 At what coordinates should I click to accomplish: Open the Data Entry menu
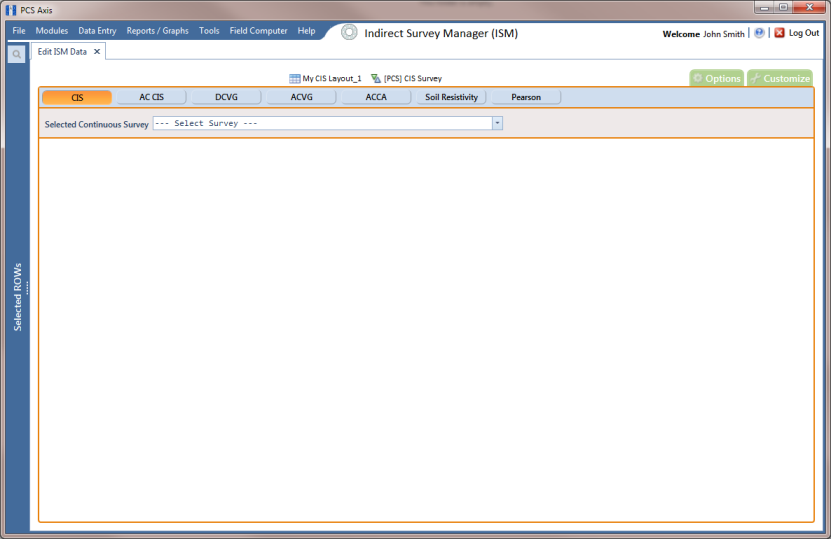[97, 31]
